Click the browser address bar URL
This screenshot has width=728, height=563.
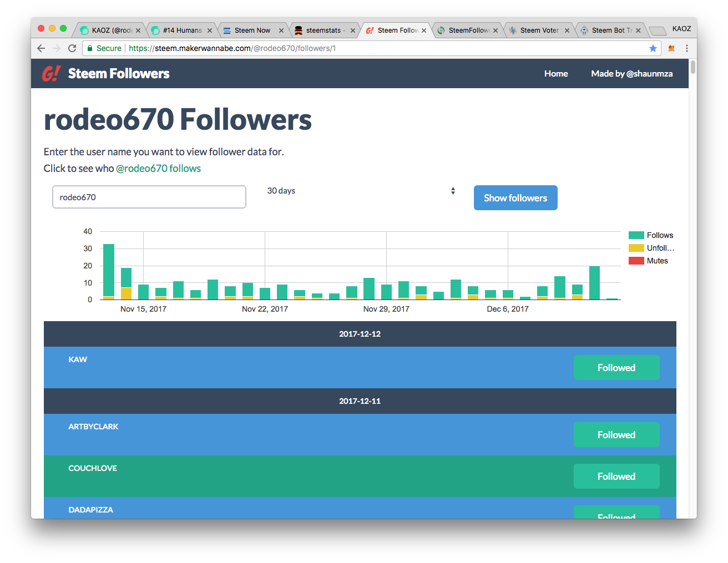(x=232, y=48)
